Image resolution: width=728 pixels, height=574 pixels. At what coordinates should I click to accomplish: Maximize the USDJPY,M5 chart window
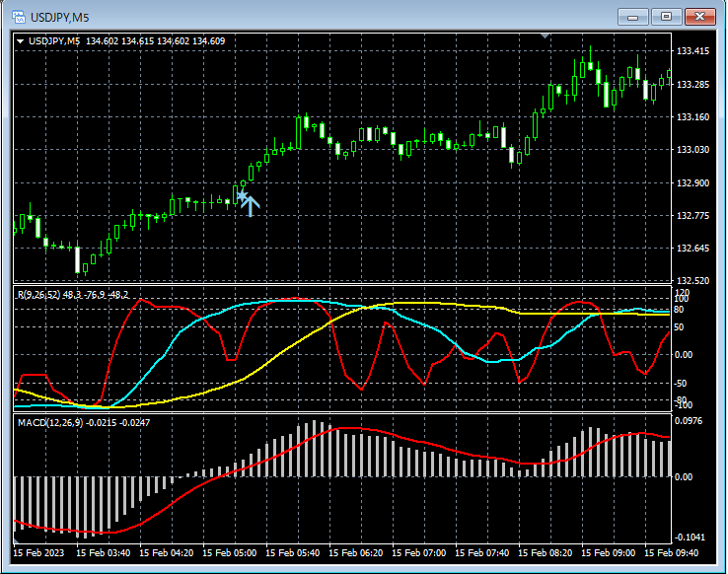[667, 17]
